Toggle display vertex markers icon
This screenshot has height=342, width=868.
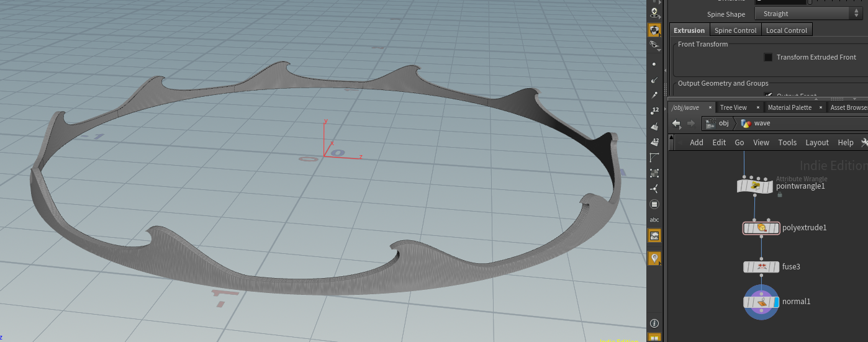tap(654, 173)
